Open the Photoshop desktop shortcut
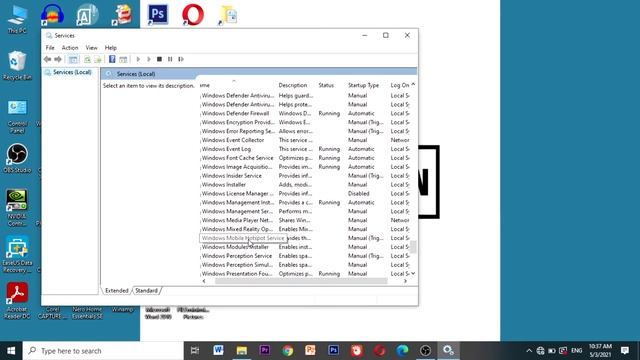Viewport: 640px width, 360px height. [x=158, y=15]
